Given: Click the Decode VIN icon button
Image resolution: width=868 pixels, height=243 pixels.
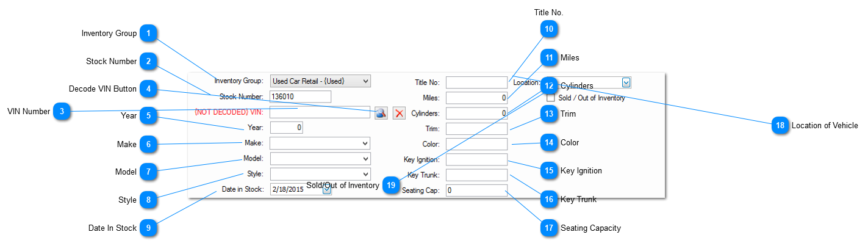Looking at the screenshot, I should coord(381,113).
